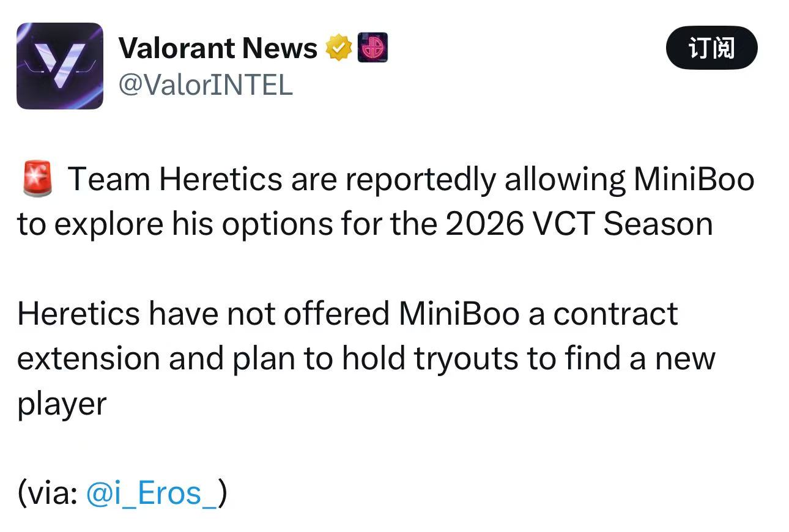Click the 'contract' word in the post

pyautogui.click(x=615, y=314)
